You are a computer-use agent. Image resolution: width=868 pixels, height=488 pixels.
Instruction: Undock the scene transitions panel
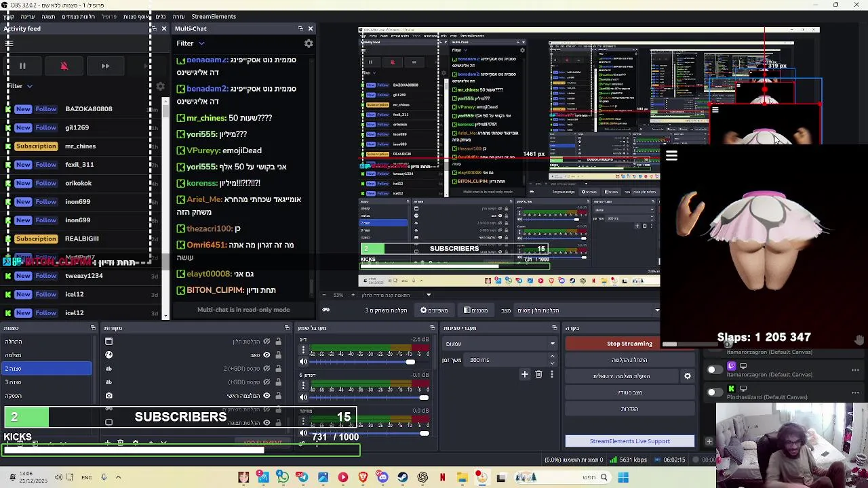(554, 328)
